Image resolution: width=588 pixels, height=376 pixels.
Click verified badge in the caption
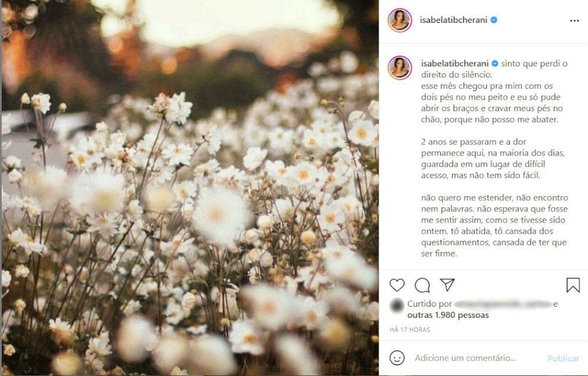point(495,63)
